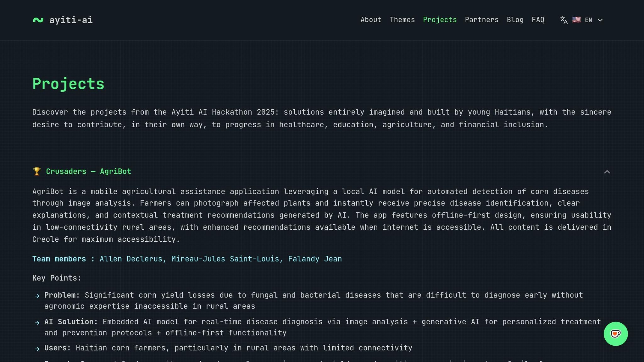Go to the About page
The width and height of the screenshot is (644, 362).
(x=371, y=20)
